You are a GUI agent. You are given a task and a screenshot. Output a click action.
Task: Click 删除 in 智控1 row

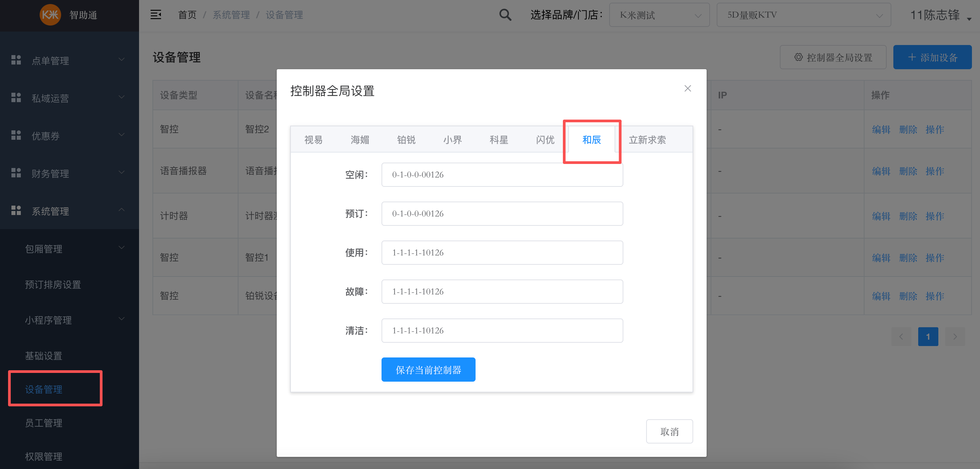click(908, 258)
